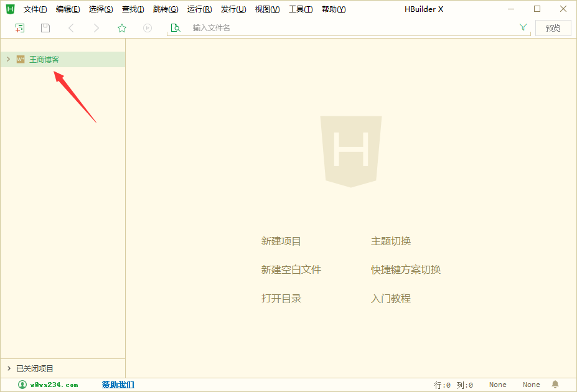577x392 pixels.
Task: Click the run play icon
Action: 148,28
